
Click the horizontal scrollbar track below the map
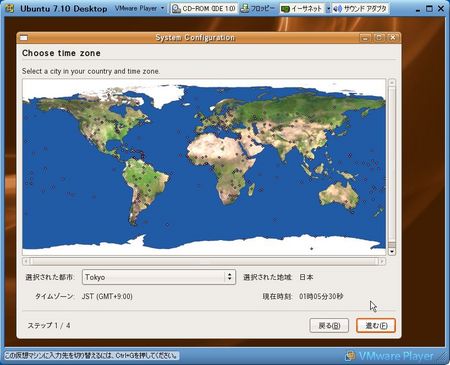(x=204, y=261)
